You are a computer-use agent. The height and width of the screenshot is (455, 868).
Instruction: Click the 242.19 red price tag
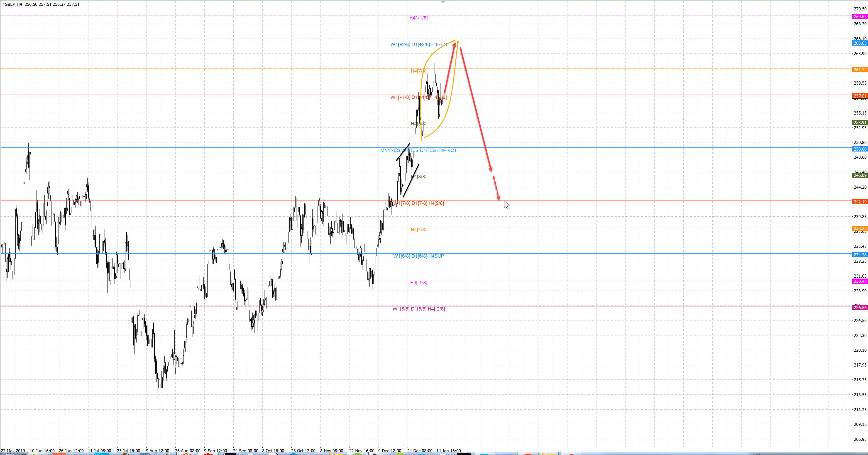click(860, 202)
